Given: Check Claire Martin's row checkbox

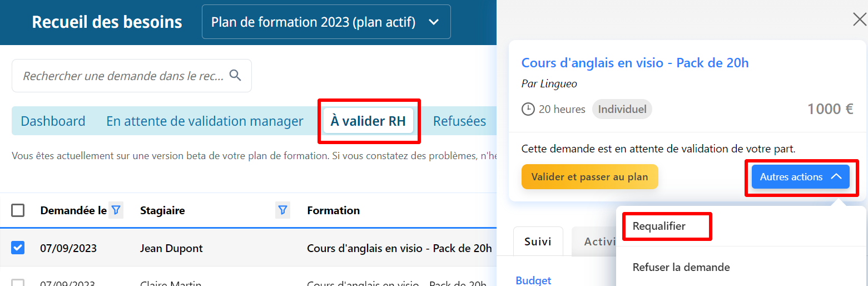Looking at the screenshot, I should [18, 282].
